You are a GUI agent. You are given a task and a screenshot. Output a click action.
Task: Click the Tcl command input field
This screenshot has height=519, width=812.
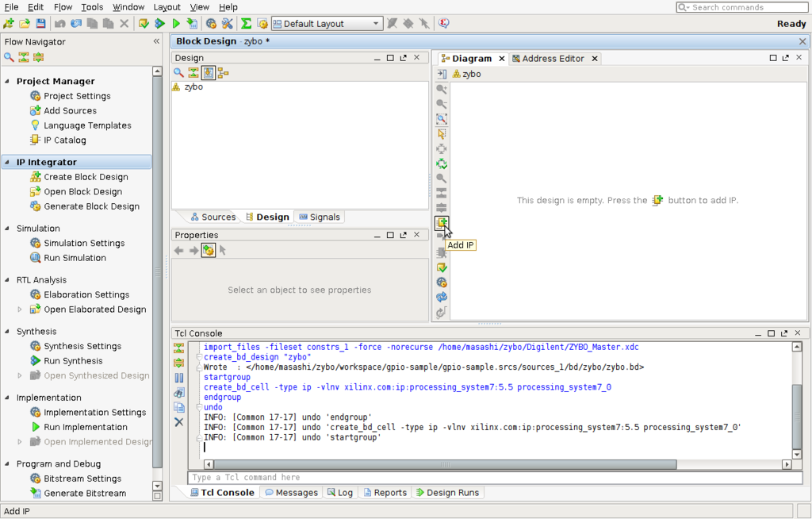[495, 477]
